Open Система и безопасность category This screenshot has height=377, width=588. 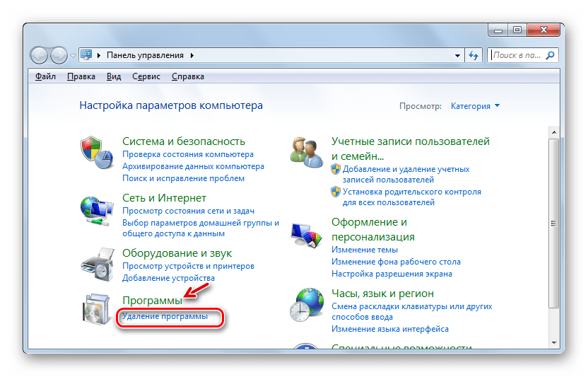pos(184,141)
